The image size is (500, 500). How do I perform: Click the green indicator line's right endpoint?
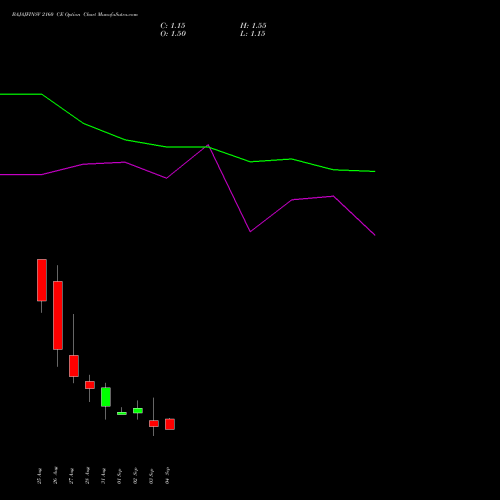375,171
